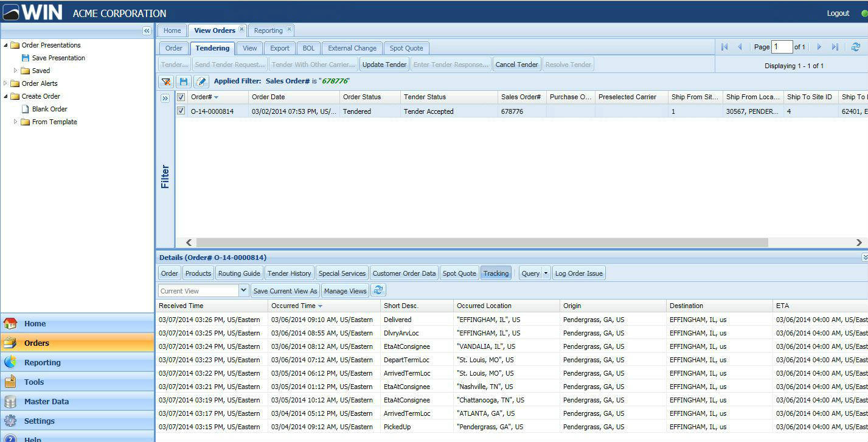Image resolution: width=868 pixels, height=442 pixels.
Task: Click the edit filter pencil icon
Action: pyautogui.click(x=201, y=82)
